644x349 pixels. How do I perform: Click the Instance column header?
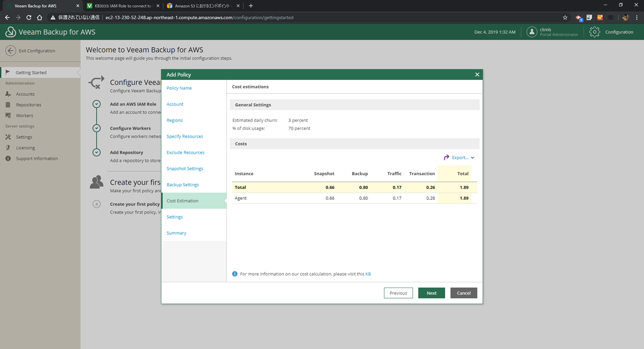pyautogui.click(x=244, y=173)
